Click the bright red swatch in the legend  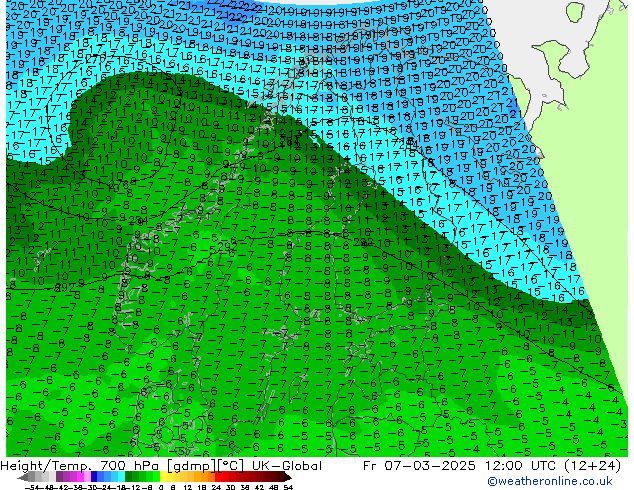tap(218, 476)
